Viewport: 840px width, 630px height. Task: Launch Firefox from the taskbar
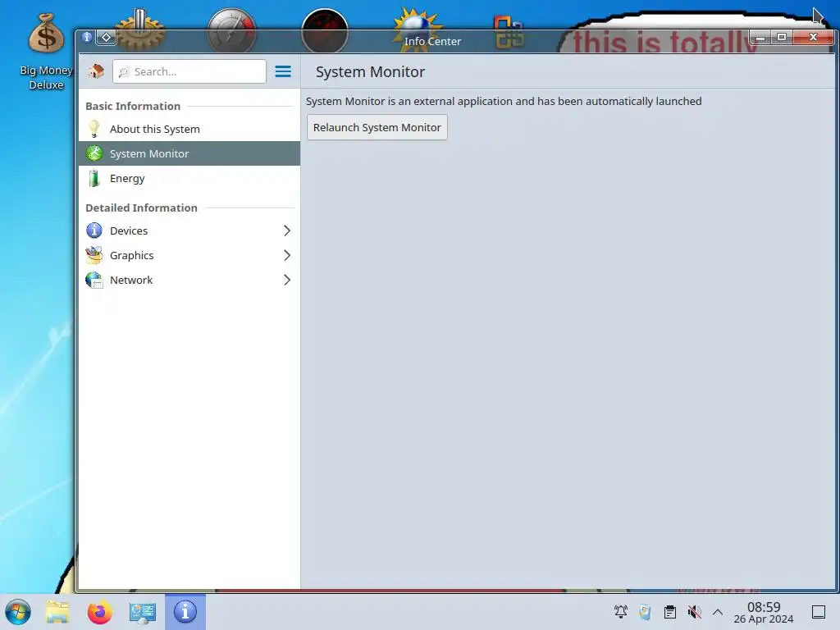[x=99, y=612]
